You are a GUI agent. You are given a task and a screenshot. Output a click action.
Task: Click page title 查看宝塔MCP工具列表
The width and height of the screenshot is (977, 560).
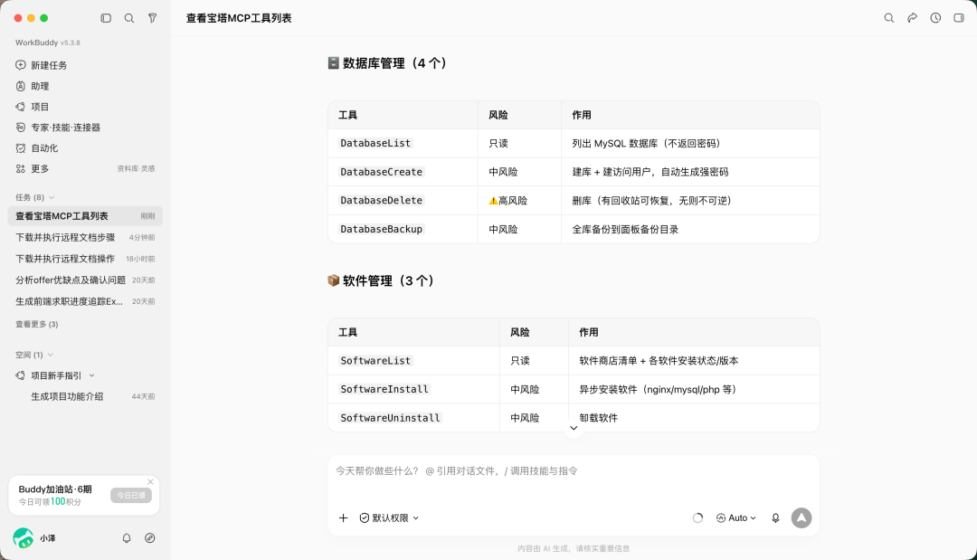pyautogui.click(x=239, y=18)
